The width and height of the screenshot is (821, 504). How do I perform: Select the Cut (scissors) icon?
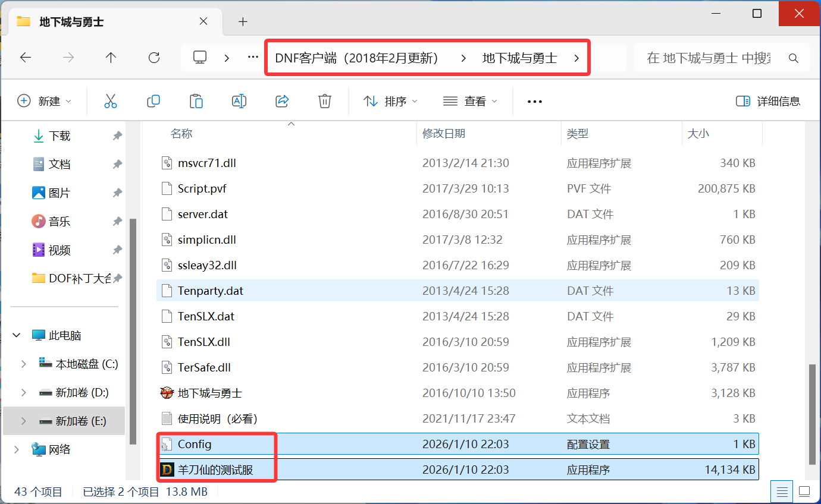point(111,101)
